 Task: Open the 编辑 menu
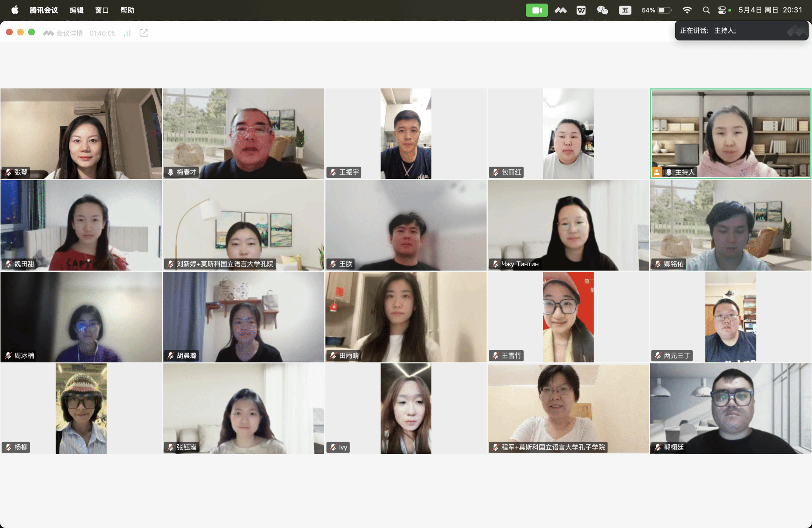(77, 10)
